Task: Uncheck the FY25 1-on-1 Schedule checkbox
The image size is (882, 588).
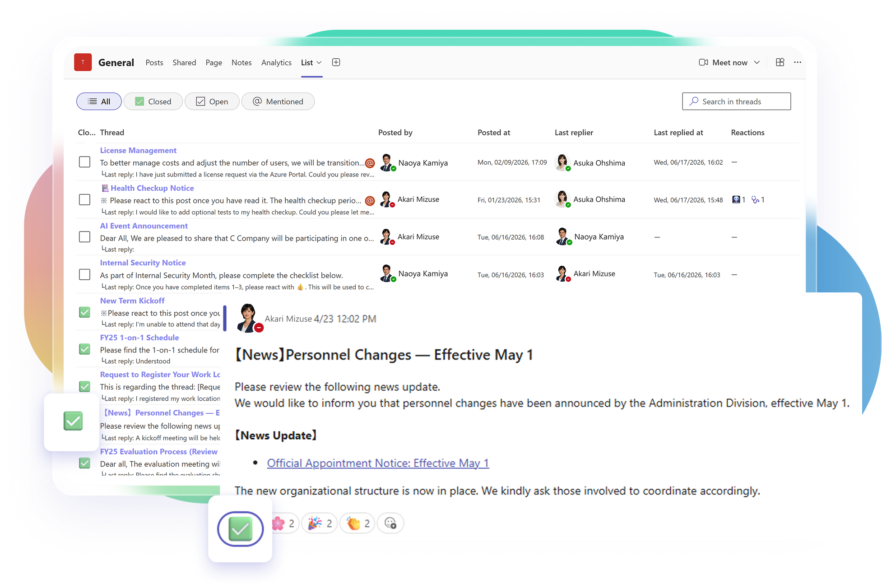Action: (x=84, y=349)
